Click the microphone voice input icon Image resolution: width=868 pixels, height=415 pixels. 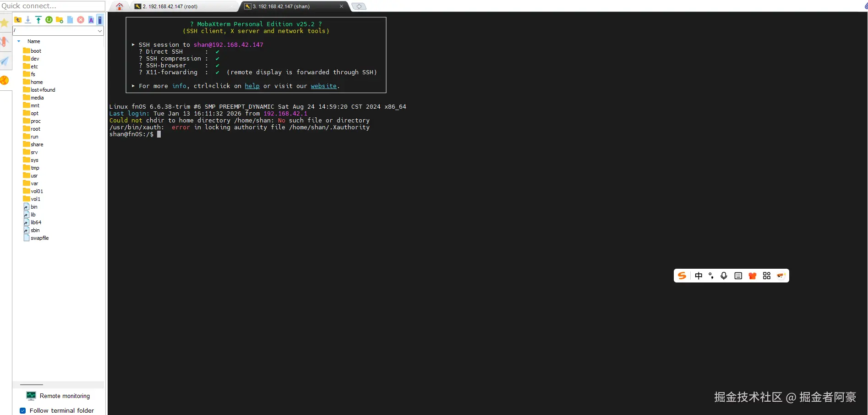[x=724, y=276]
